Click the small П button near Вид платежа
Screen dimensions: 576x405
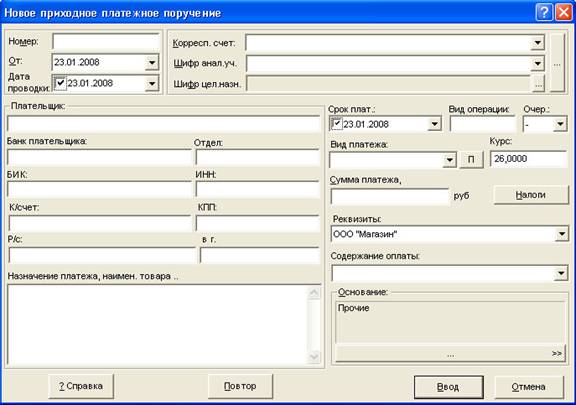pyautogui.click(x=471, y=160)
